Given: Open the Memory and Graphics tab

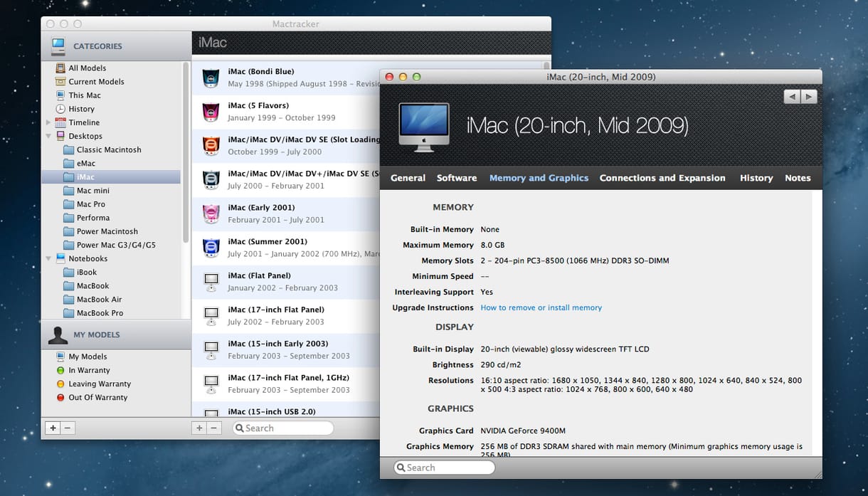Looking at the screenshot, I should 539,178.
